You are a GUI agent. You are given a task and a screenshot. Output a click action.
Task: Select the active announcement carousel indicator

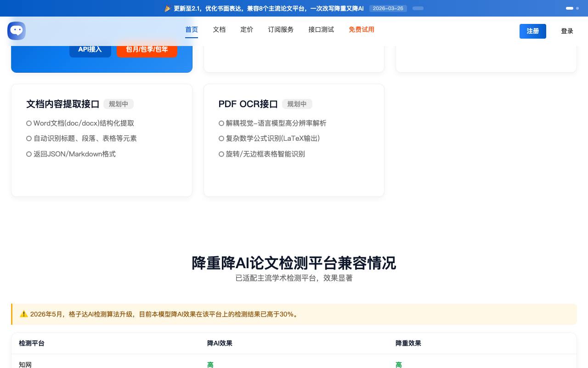(570, 8)
